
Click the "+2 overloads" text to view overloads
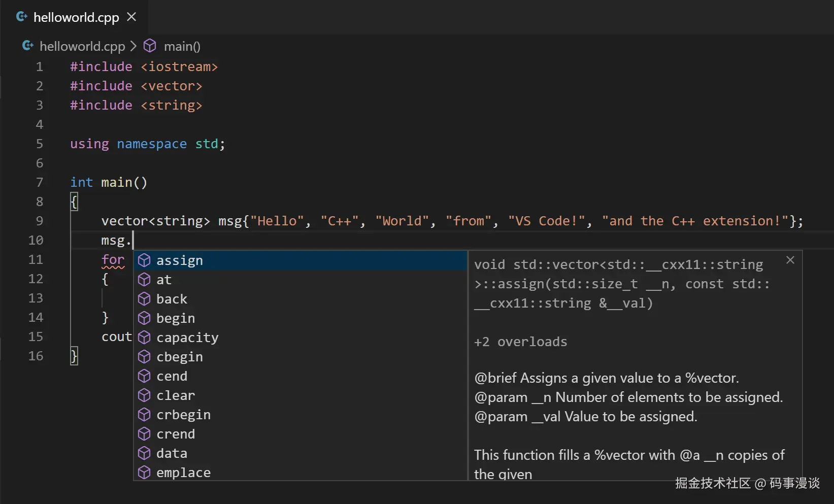(520, 342)
